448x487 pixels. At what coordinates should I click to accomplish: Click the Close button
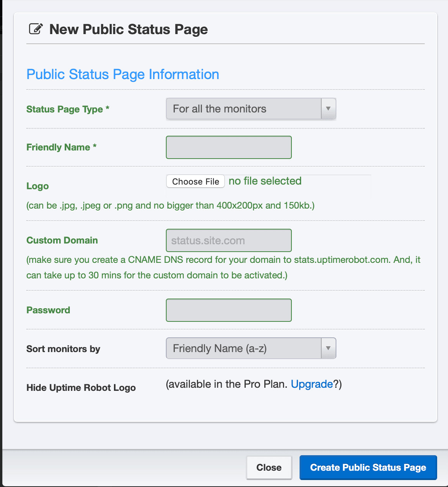pyautogui.click(x=269, y=468)
